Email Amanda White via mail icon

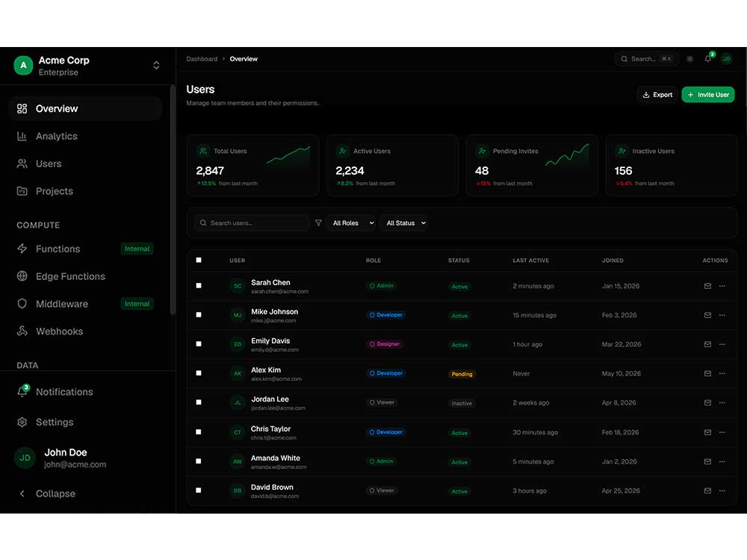(x=707, y=461)
